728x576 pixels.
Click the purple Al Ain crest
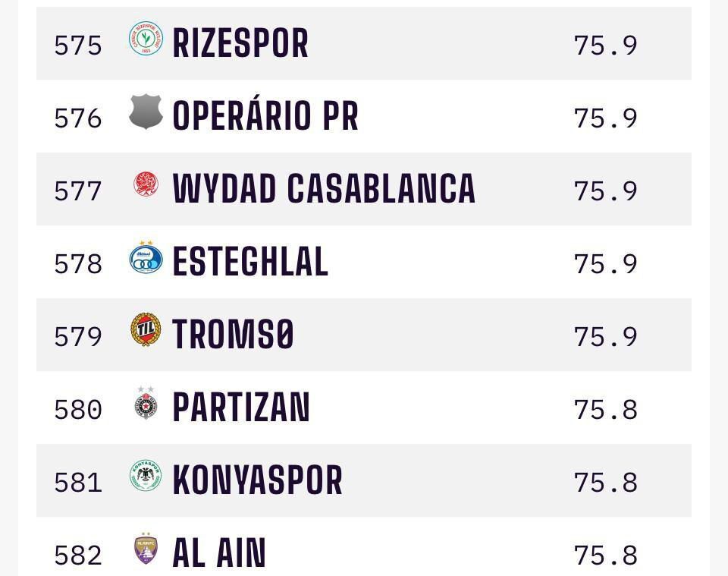[x=146, y=549]
